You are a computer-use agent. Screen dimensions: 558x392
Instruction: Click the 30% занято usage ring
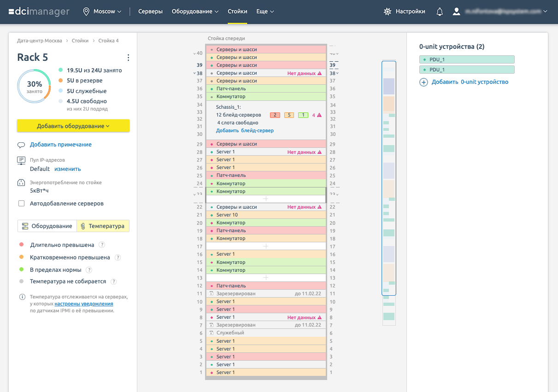click(34, 86)
